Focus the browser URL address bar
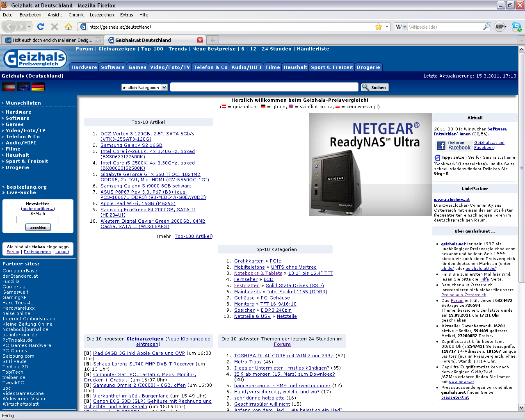The image size is (525, 420). tap(231, 27)
